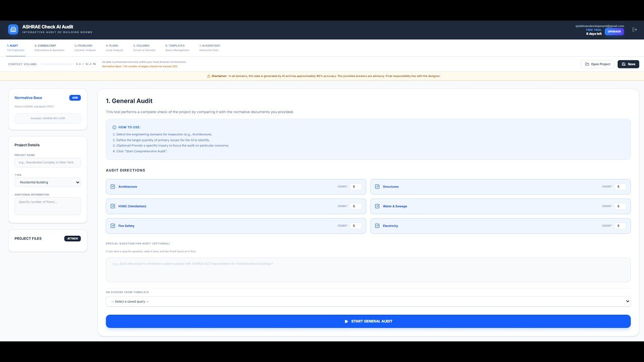Click the Upgrade button
Image resolution: width=644 pixels, height=362 pixels.
(x=614, y=32)
